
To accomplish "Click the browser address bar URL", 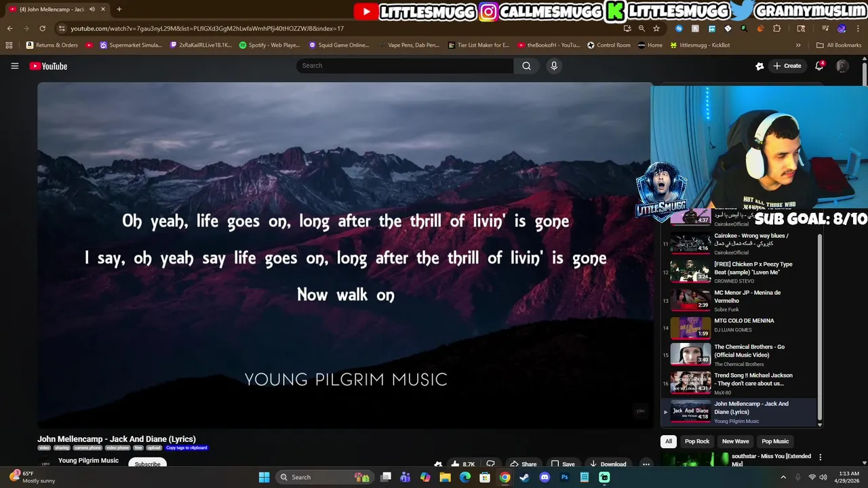I will [x=208, y=28].
